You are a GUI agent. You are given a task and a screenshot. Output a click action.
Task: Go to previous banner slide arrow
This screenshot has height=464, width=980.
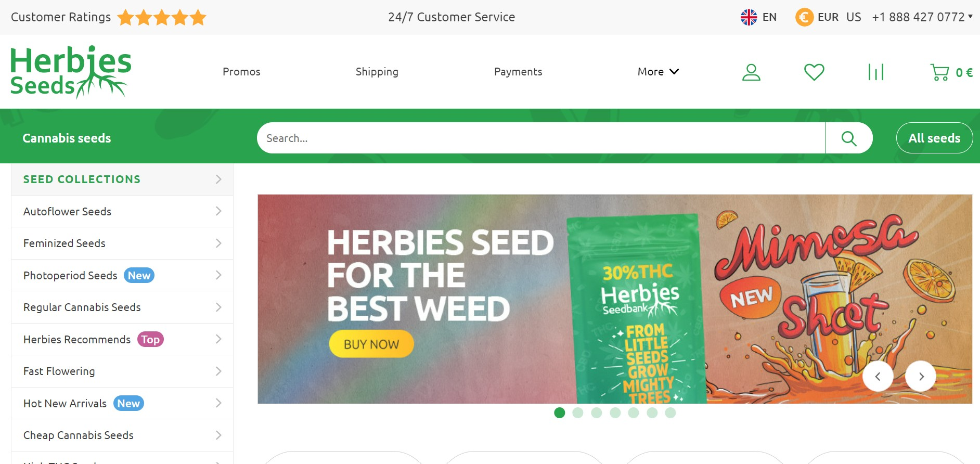click(878, 376)
